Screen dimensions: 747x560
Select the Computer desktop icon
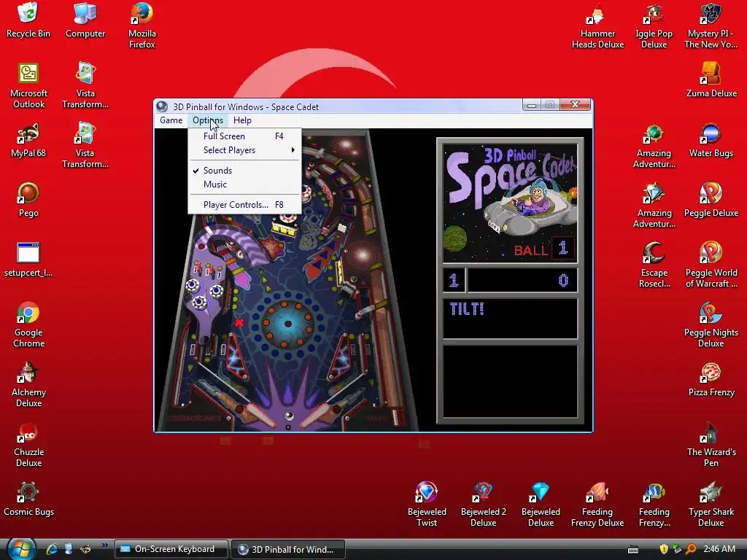coord(85,20)
